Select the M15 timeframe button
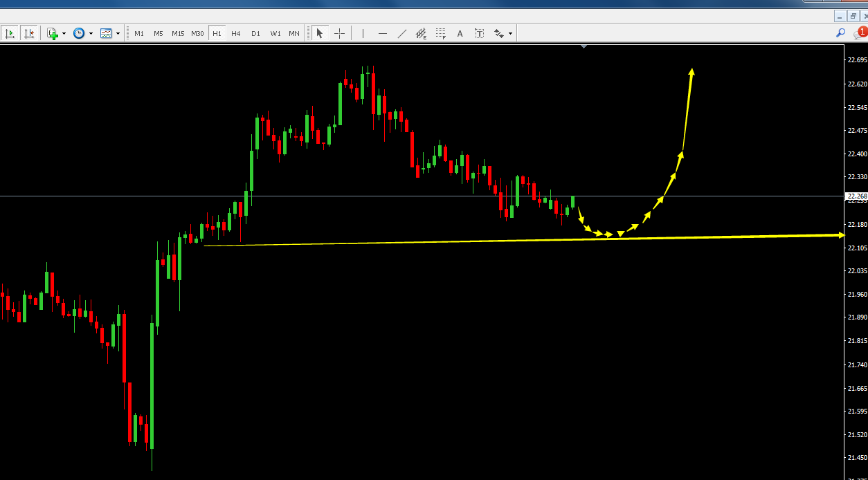The image size is (868, 480). 178,33
